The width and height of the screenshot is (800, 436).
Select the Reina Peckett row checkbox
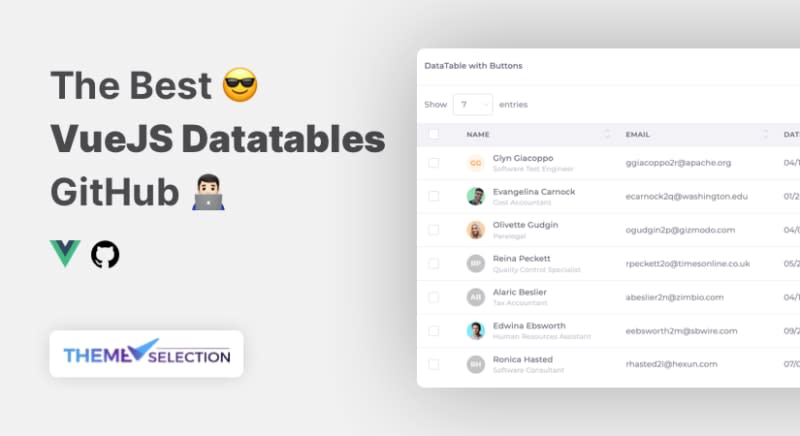click(x=434, y=264)
